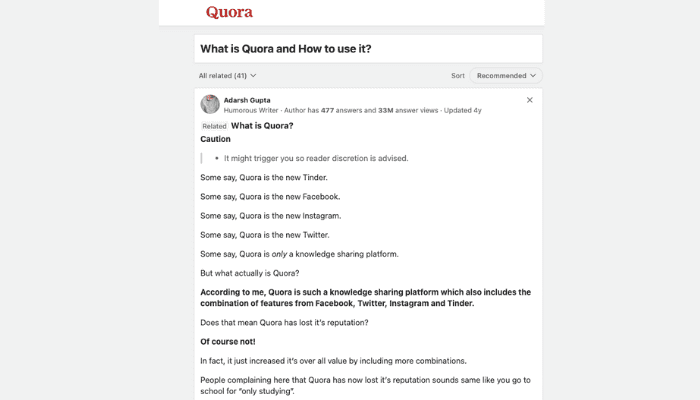Click the bold "According to me" paragraph
Screen dimensions: 700x400
pyautogui.click(x=365, y=297)
